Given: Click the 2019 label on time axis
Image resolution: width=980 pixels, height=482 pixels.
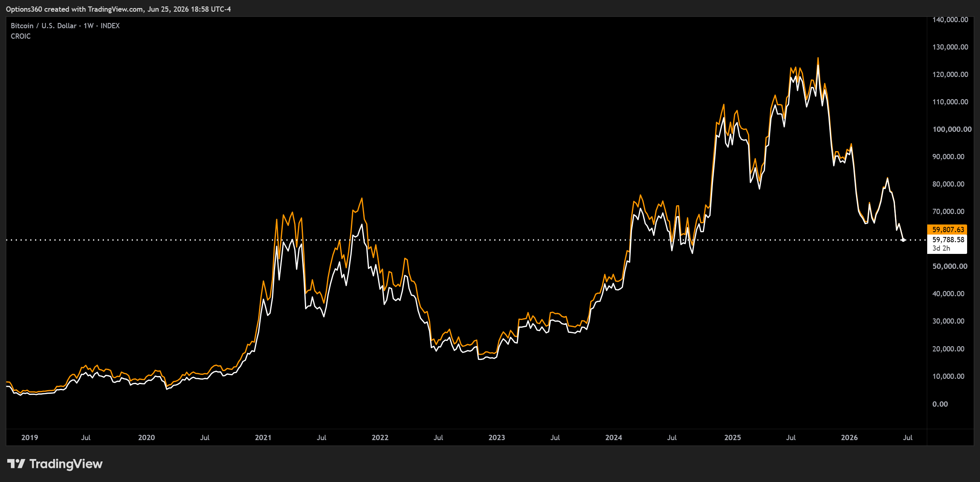Looking at the screenshot, I should [30, 438].
